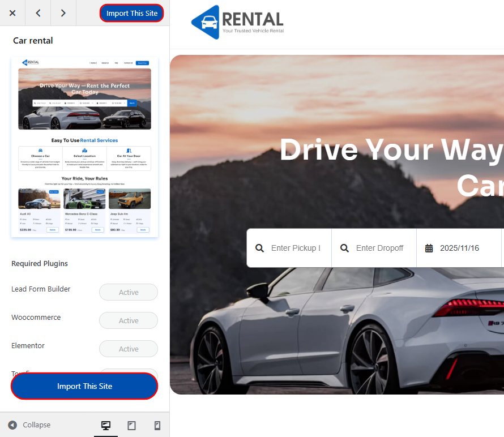Click the Elementor Active status button
Image resolution: width=504 pixels, height=437 pixels.
point(129,349)
